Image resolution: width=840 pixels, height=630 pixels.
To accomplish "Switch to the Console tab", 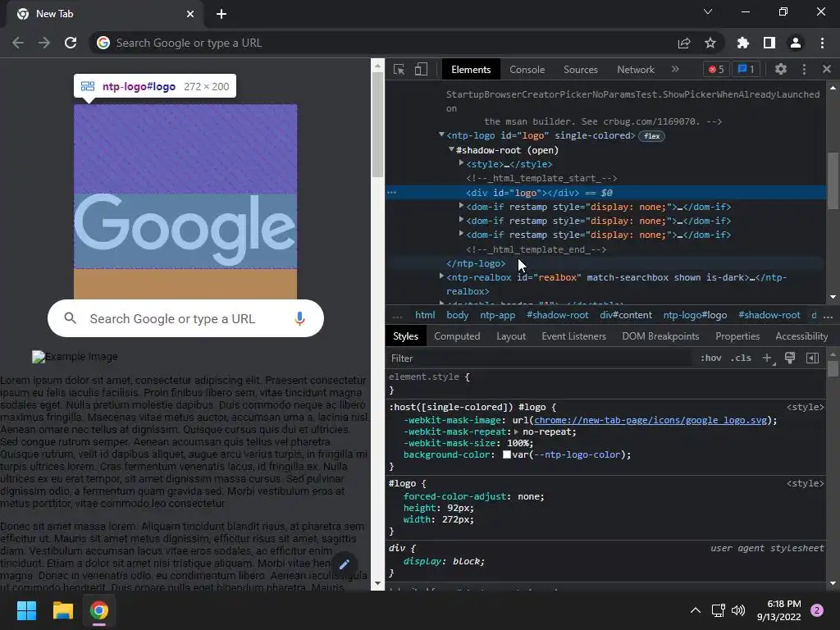I will [x=527, y=70].
